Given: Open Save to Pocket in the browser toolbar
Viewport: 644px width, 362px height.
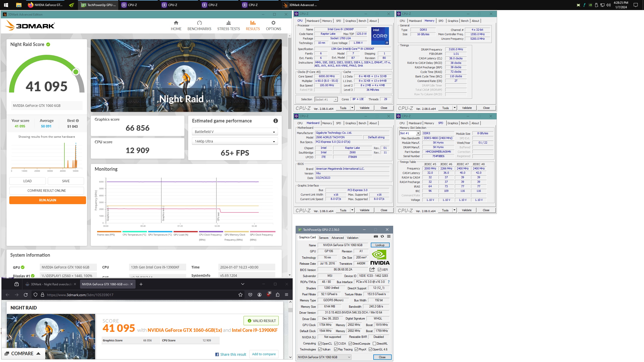Looking at the screenshot, I should (x=250, y=295).
